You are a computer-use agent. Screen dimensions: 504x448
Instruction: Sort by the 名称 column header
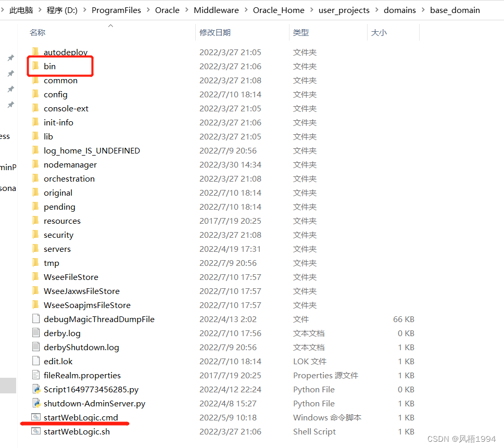37,32
